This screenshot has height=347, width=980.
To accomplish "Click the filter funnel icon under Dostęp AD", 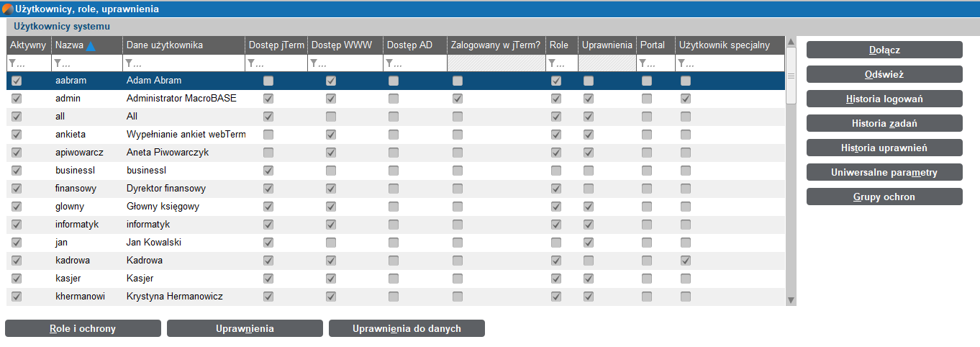I will pyautogui.click(x=389, y=63).
